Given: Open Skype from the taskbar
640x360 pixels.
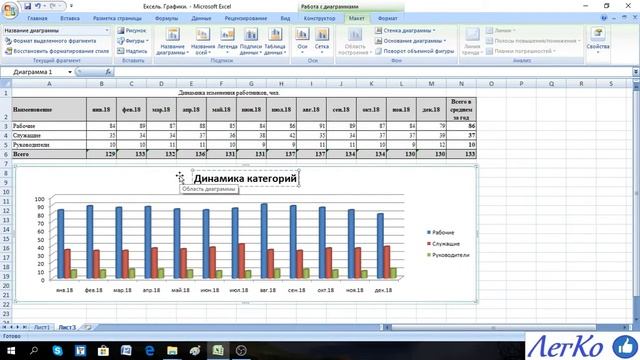Looking at the screenshot, I should click(x=57, y=351).
